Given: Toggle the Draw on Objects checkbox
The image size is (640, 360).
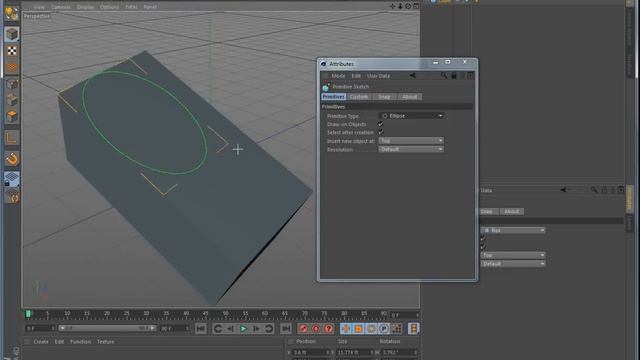Looking at the screenshot, I should click(x=380, y=124).
